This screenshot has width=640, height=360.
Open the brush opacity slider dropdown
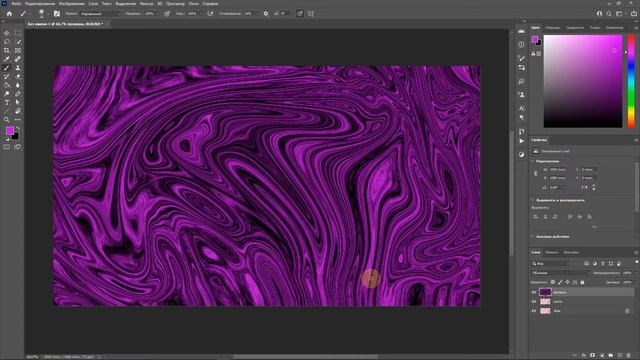coord(158,13)
